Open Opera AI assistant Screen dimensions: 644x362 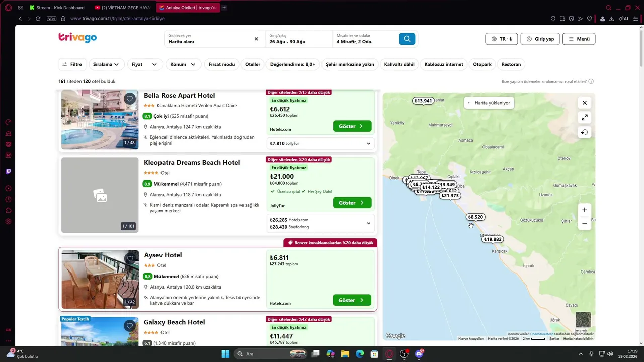tap(623, 19)
